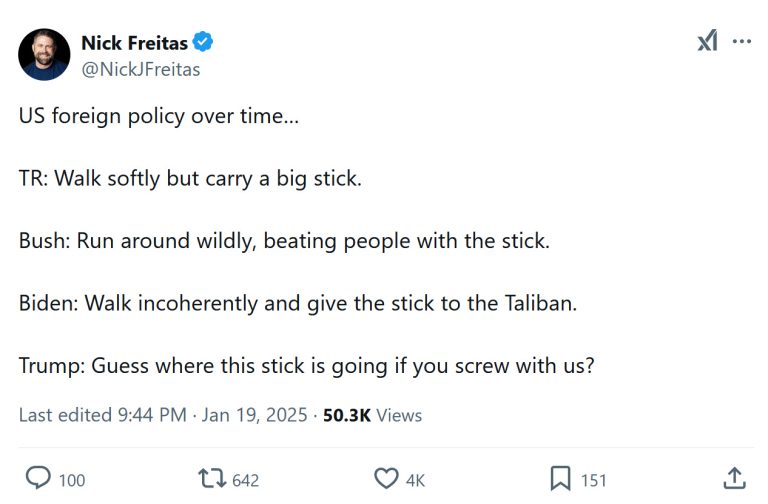Click the line starting with "Trump: Guess"
This screenshot has height=504, width=768.
pyautogui.click(x=306, y=365)
